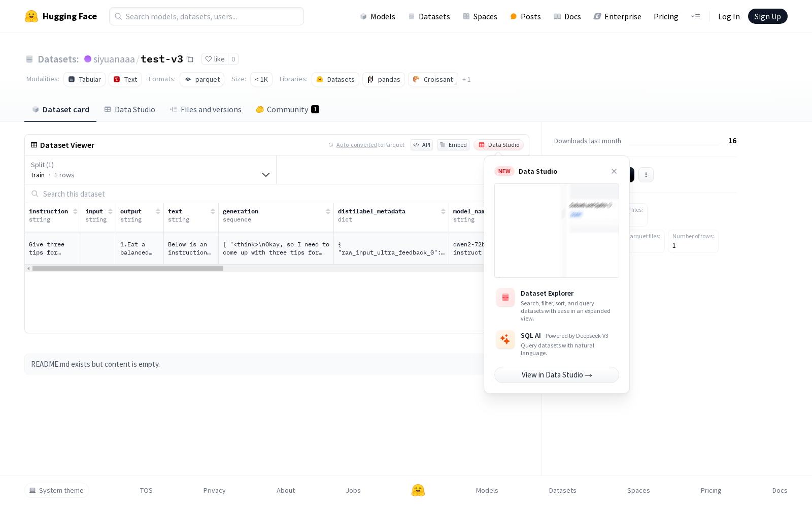The image size is (812, 508).
Task: Sort by the output column
Action: 158,211
